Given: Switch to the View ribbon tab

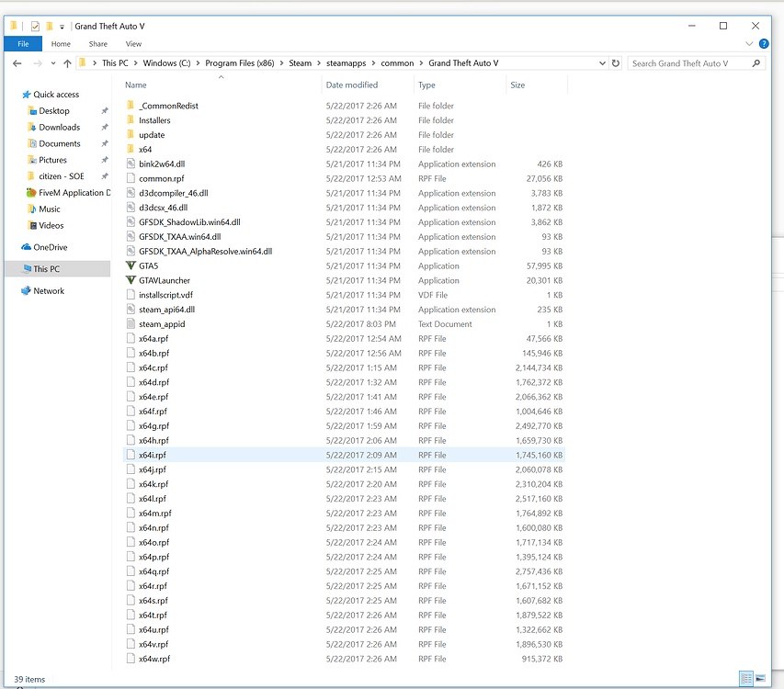Looking at the screenshot, I should (x=133, y=44).
